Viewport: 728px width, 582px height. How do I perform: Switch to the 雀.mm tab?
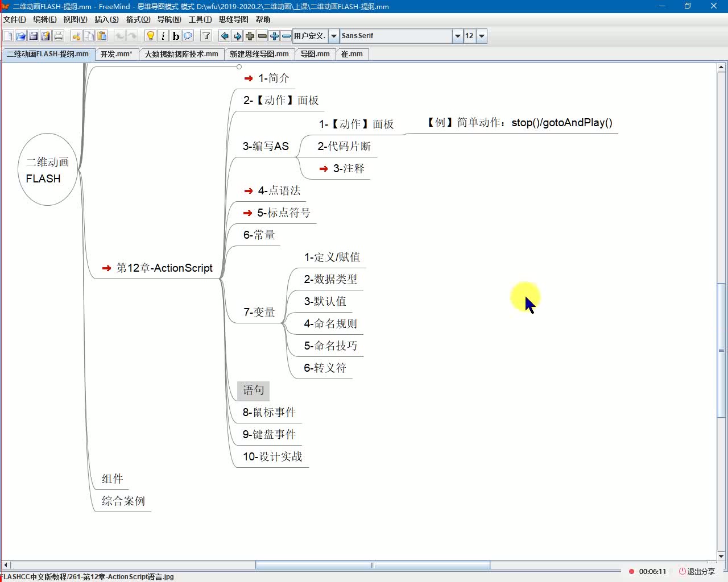coord(352,54)
